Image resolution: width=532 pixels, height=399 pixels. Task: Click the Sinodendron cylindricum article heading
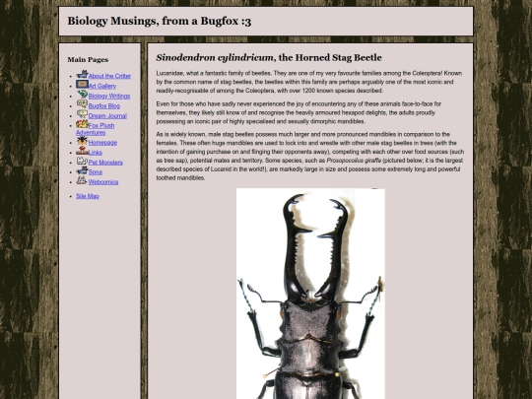(x=269, y=58)
